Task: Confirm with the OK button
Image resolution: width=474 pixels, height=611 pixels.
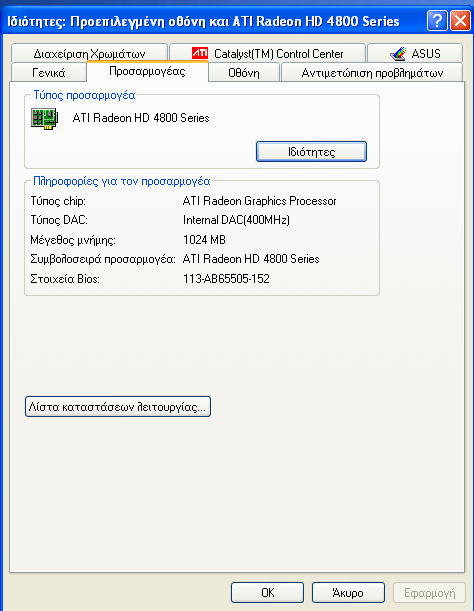Action: coord(267,593)
